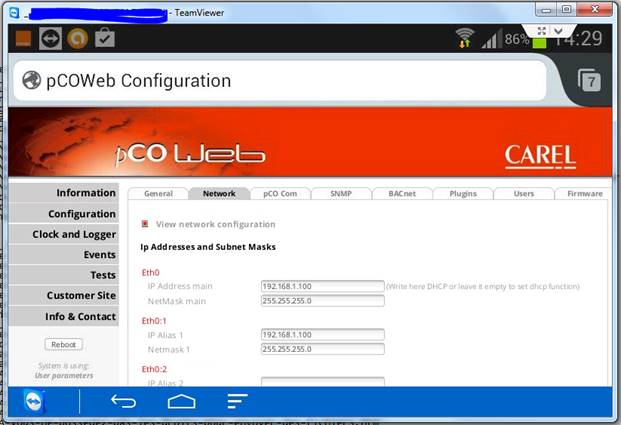Tap the TeamViewer arrows notification icon
Screen dimensions: 621x425
coord(50,38)
